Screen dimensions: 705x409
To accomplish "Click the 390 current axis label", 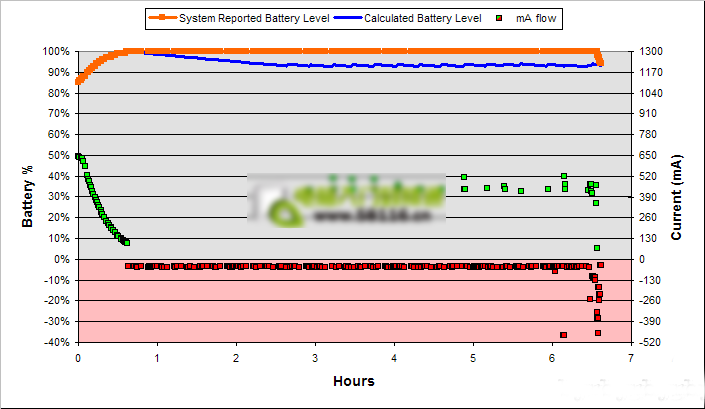I will pyautogui.click(x=648, y=197).
